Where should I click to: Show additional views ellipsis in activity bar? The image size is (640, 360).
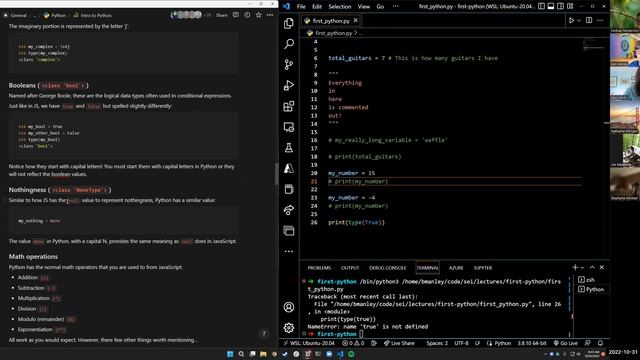click(289, 251)
